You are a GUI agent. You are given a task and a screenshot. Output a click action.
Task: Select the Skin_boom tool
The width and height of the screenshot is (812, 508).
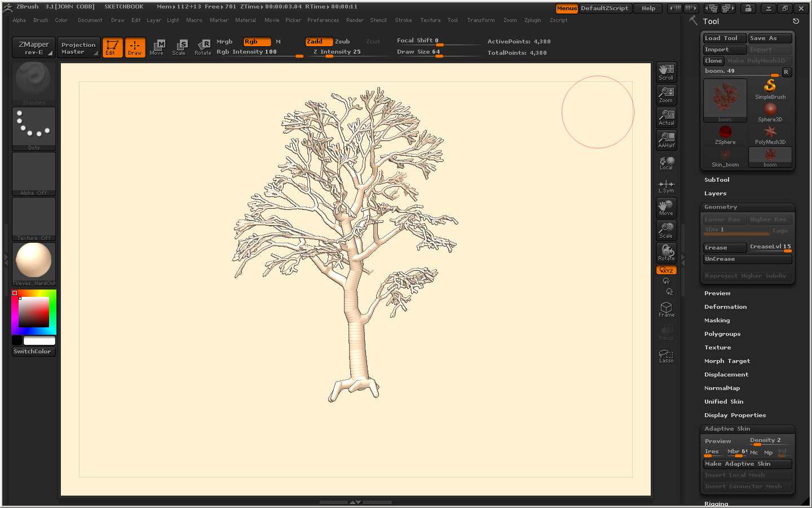[725, 157]
